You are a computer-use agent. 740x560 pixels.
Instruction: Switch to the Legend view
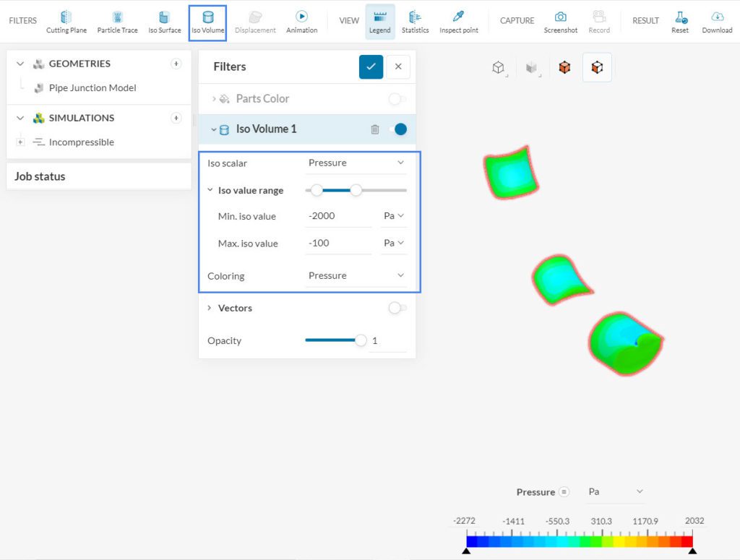380,20
